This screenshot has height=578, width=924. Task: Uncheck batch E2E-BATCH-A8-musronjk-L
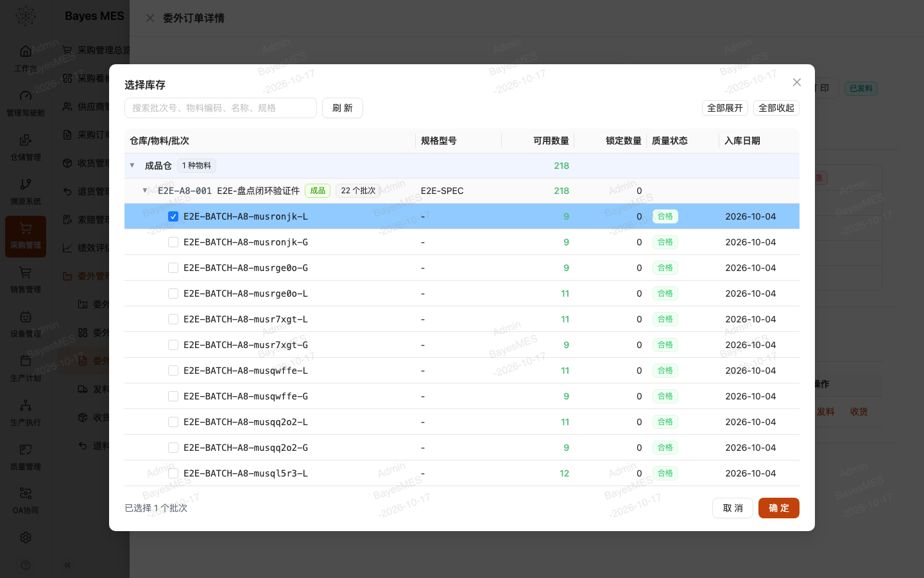173,216
